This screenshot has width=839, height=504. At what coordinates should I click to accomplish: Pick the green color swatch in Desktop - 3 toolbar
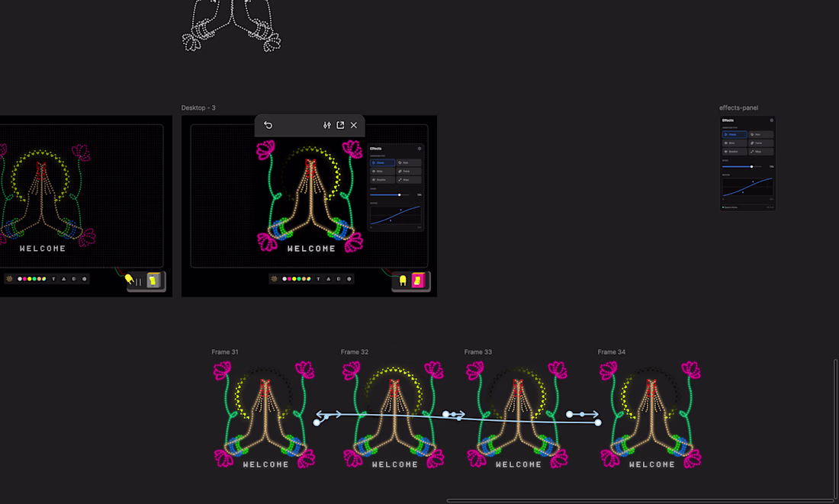(x=299, y=279)
